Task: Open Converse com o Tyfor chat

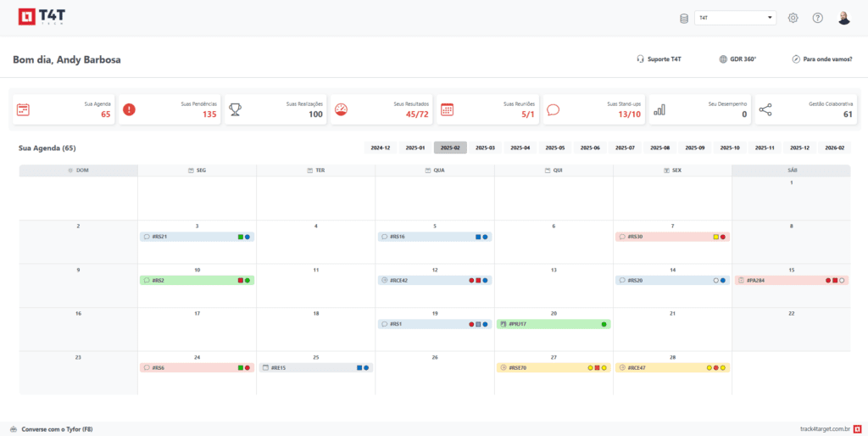Action: coord(51,429)
